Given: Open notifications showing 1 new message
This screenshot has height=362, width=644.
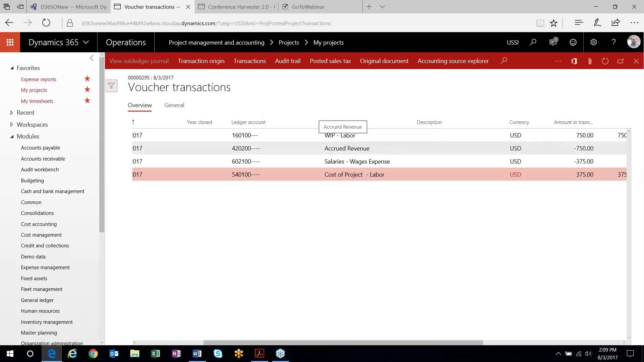Looking at the screenshot, I should (x=553, y=42).
